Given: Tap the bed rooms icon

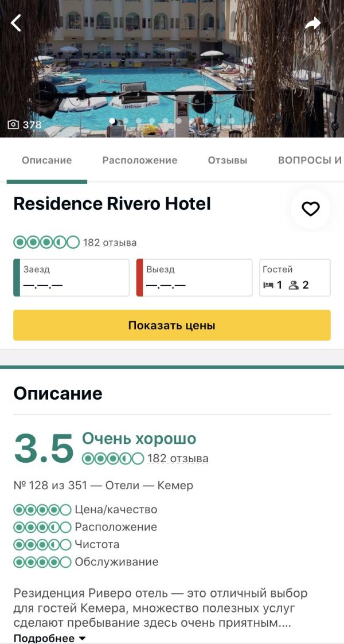Looking at the screenshot, I should click(x=268, y=285).
